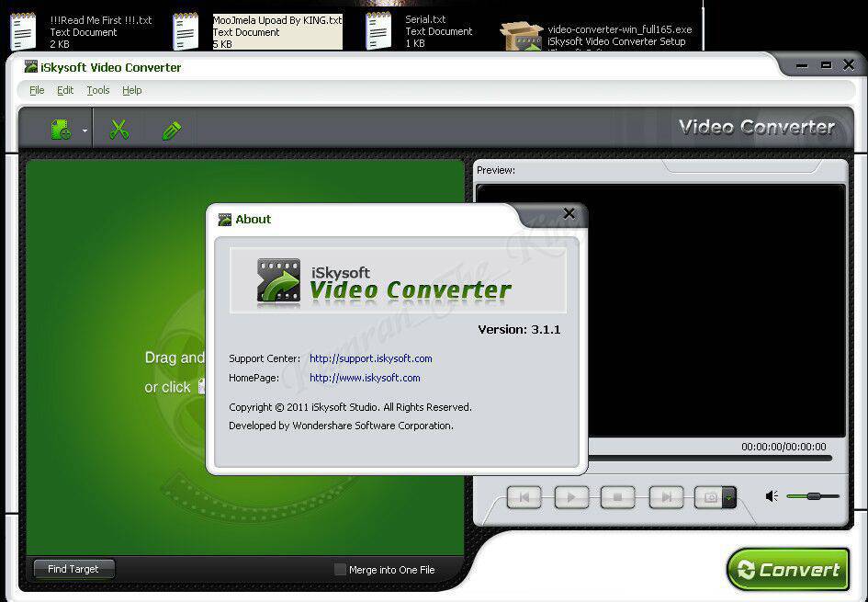Open the File menu

[x=37, y=90]
